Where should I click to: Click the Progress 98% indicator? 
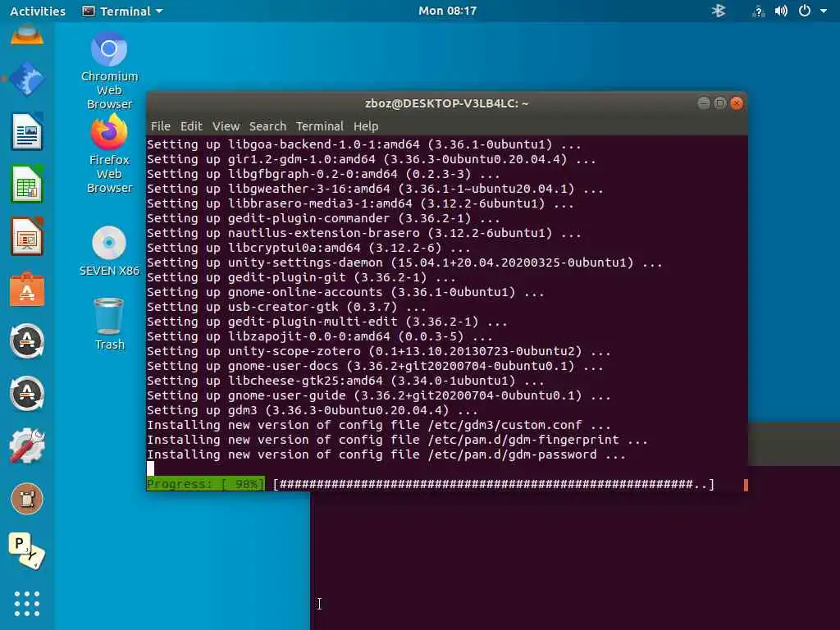tap(205, 484)
